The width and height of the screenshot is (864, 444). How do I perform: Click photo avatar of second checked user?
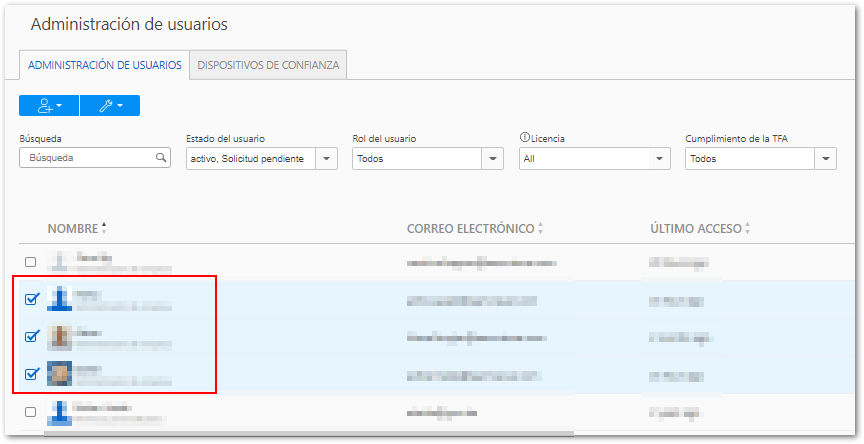click(59, 337)
